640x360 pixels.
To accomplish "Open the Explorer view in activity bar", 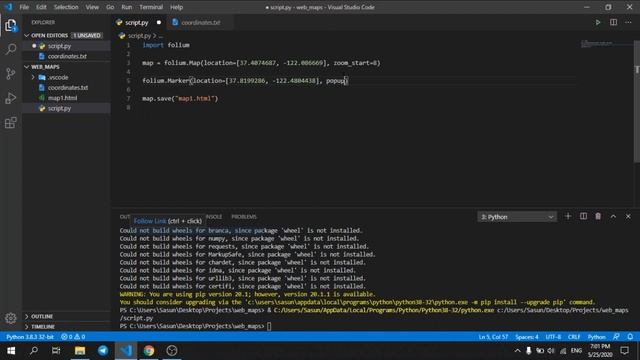I will pos(11,26).
